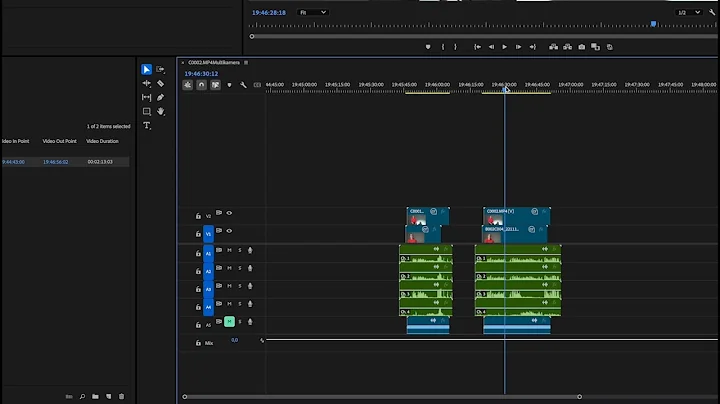
Task: Toggle lock on V1 track
Action: click(198, 234)
